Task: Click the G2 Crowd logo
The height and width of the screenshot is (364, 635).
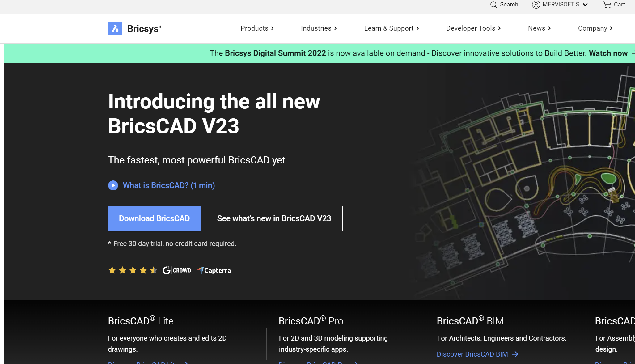Action: (177, 270)
